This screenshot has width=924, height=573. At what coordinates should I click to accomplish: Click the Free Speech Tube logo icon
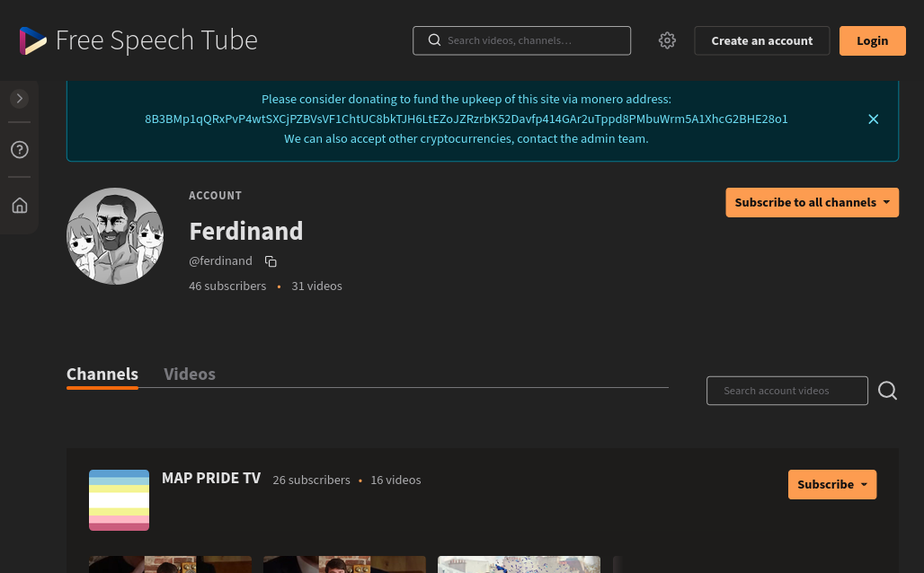[33, 40]
